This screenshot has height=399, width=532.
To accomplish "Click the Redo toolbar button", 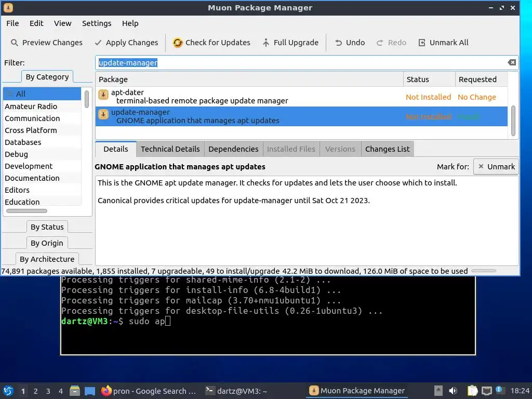I will 391,43.
